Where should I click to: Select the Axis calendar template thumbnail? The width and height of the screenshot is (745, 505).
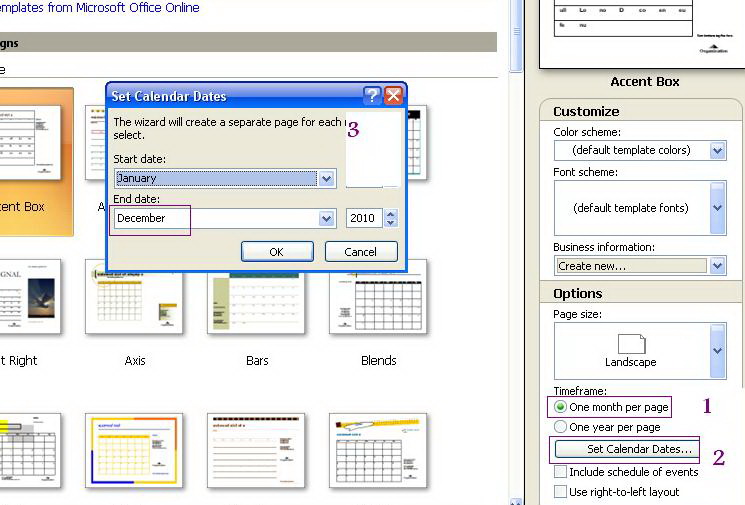click(134, 297)
